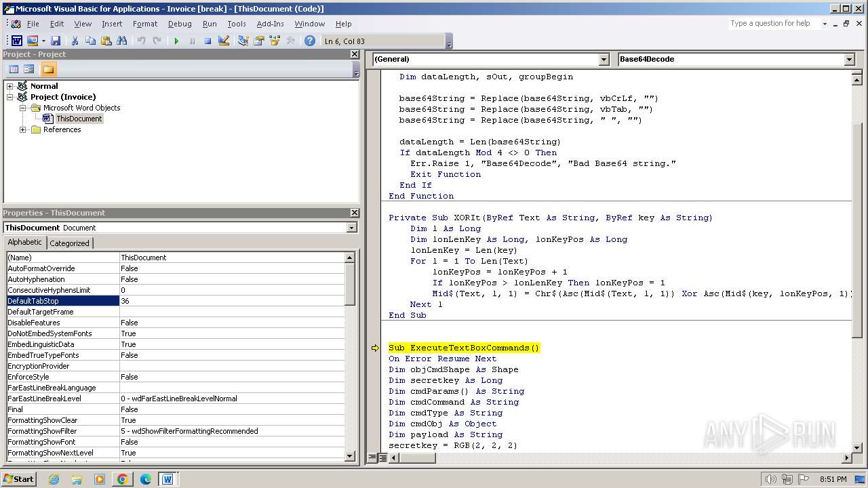Click the 8:51 PM taskbar clock
Image resolution: width=868 pixels, height=488 pixels.
(x=833, y=479)
